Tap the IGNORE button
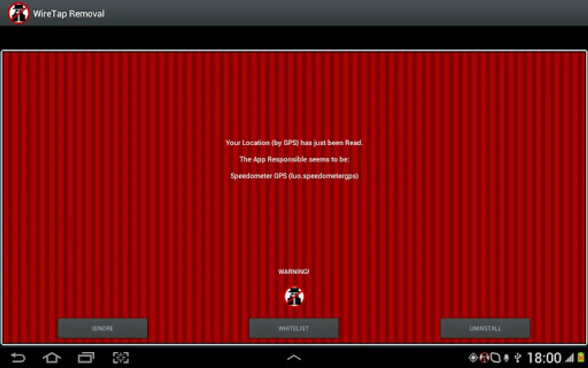This screenshot has width=588, height=368. coord(102,328)
